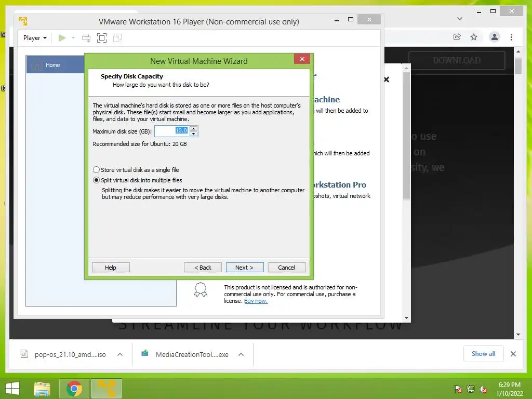
Task: Click the overlay panel scrollbar down arrow
Action: pos(406,318)
